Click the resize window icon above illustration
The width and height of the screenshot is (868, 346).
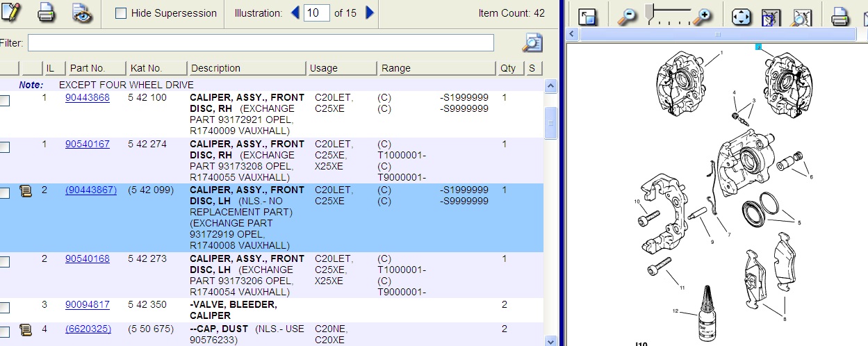pos(587,16)
